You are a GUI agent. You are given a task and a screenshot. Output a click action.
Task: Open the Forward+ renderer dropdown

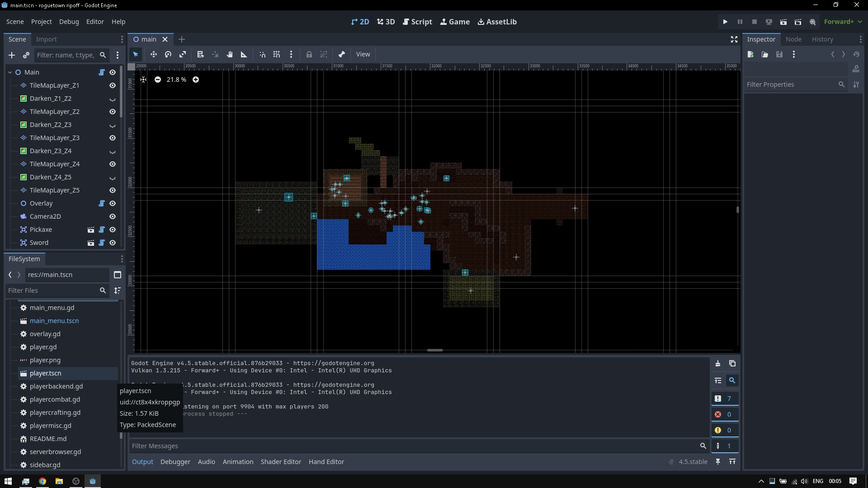tap(843, 22)
